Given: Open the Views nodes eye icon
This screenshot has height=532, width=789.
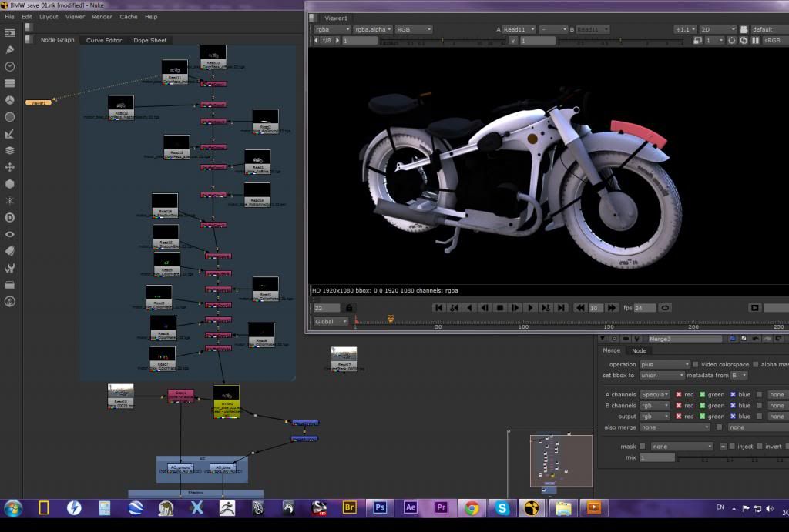Looking at the screenshot, I should [x=9, y=234].
